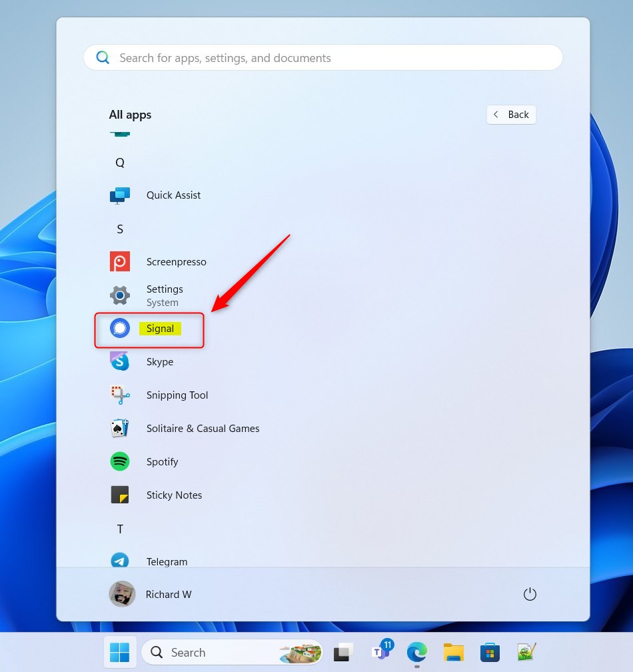
Task: Open Microsoft Teams with 11 notifications
Action: 381,652
